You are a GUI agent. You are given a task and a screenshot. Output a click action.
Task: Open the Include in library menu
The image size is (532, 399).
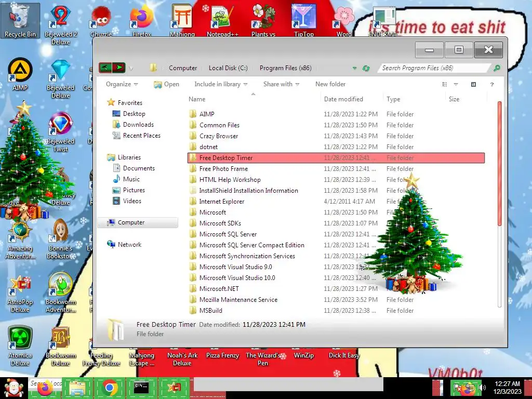(x=221, y=84)
